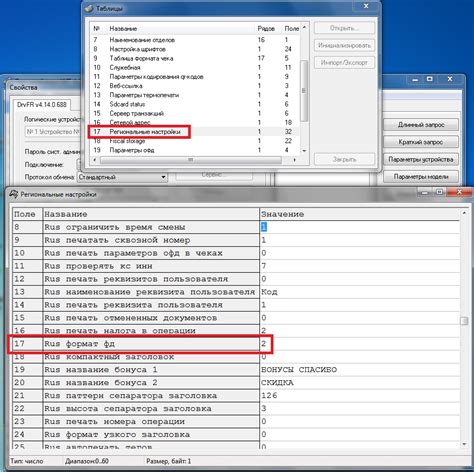This screenshot has height=472, width=474.
Task: Click the Длинный запрос button
Action: pyautogui.click(x=421, y=125)
